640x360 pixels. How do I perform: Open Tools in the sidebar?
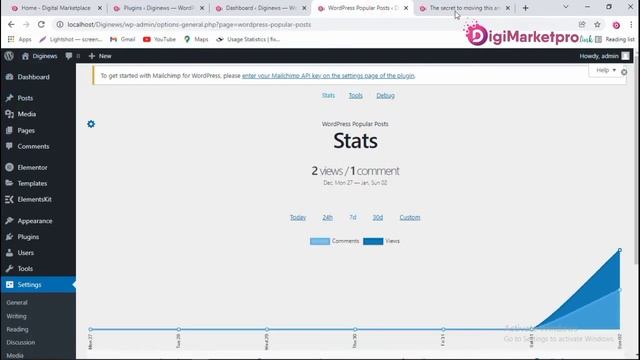coord(25,269)
